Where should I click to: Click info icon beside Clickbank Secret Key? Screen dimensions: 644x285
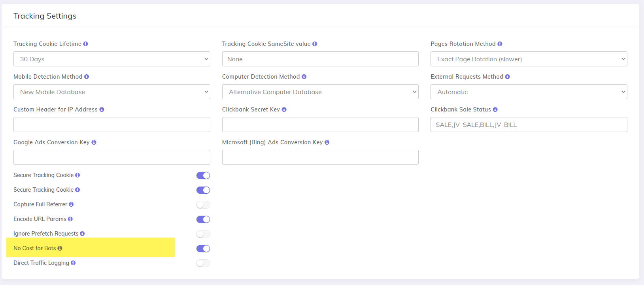pos(284,109)
